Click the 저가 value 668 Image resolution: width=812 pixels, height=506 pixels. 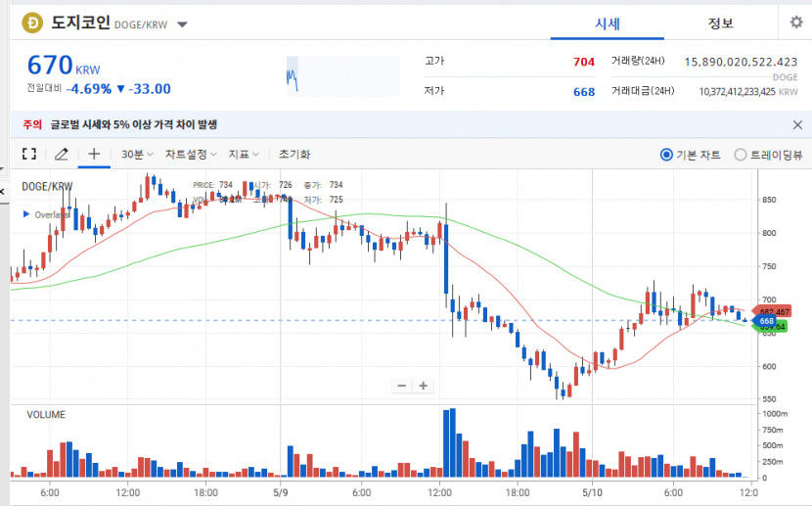point(584,92)
